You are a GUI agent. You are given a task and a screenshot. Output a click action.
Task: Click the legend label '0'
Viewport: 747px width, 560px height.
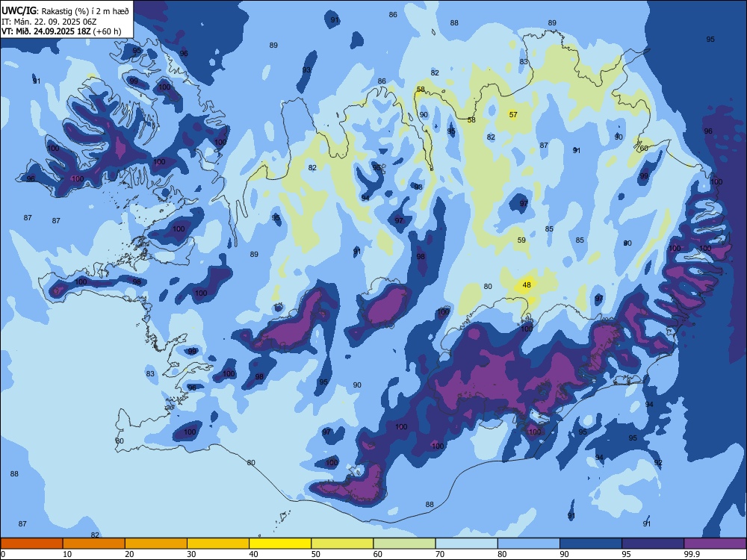click(x=3, y=554)
